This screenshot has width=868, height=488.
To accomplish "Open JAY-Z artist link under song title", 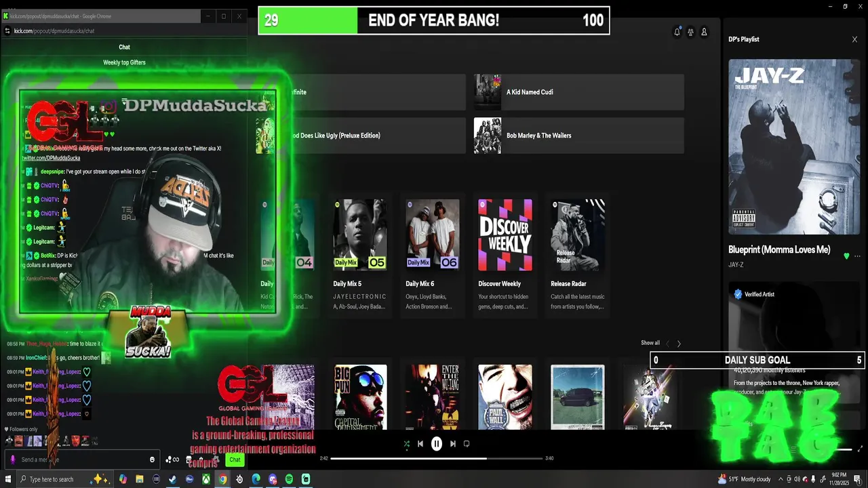I will (736, 264).
